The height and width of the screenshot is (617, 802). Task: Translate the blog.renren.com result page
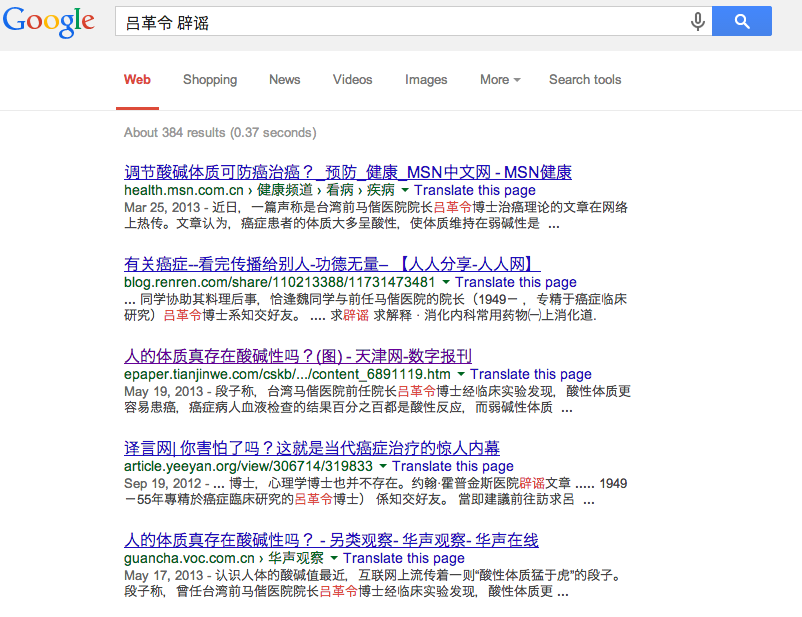click(516, 282)
